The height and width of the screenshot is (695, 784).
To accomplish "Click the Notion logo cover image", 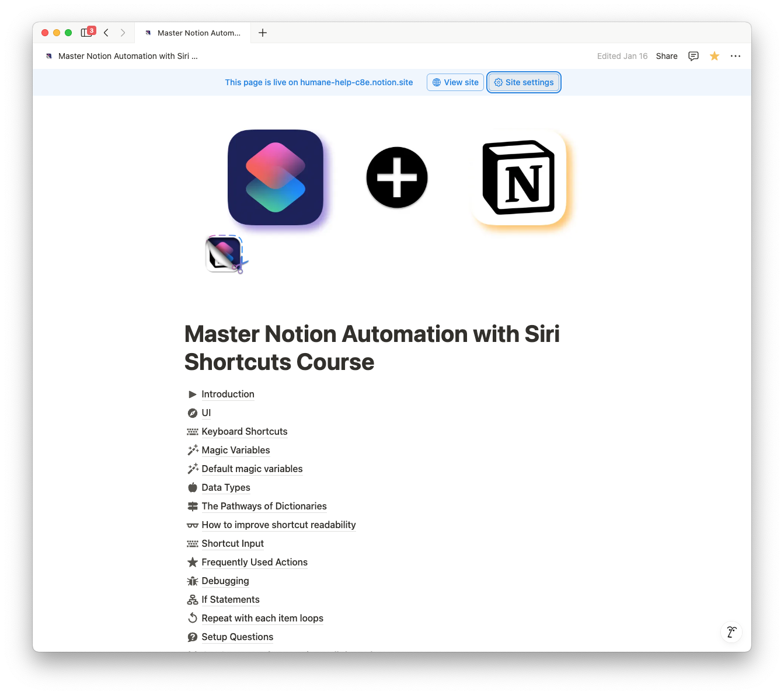I will 519,177.
